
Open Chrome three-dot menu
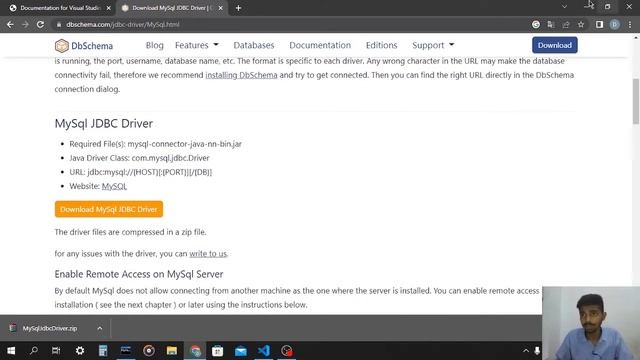pos(630,24)
